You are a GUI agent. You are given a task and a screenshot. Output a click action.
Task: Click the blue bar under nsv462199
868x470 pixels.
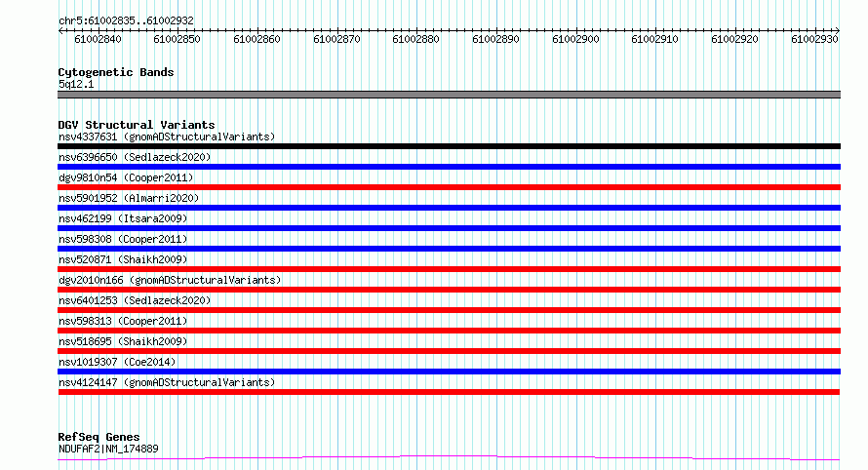point(449,228)
